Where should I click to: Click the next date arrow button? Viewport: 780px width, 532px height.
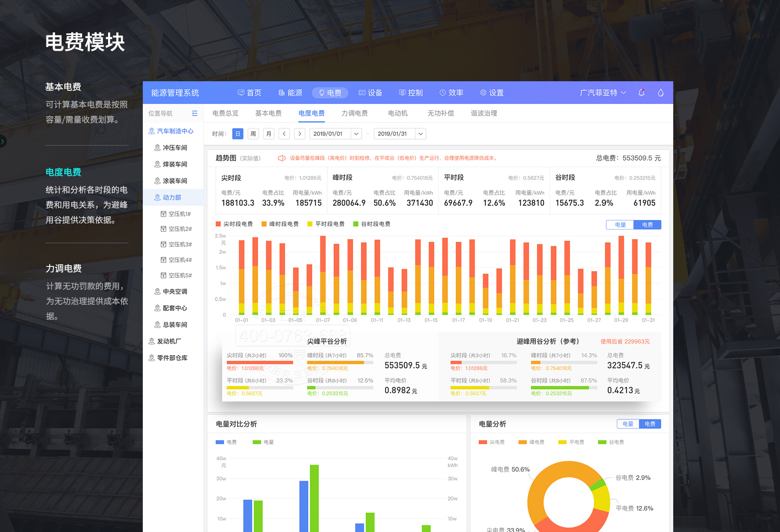pos(300,134)
